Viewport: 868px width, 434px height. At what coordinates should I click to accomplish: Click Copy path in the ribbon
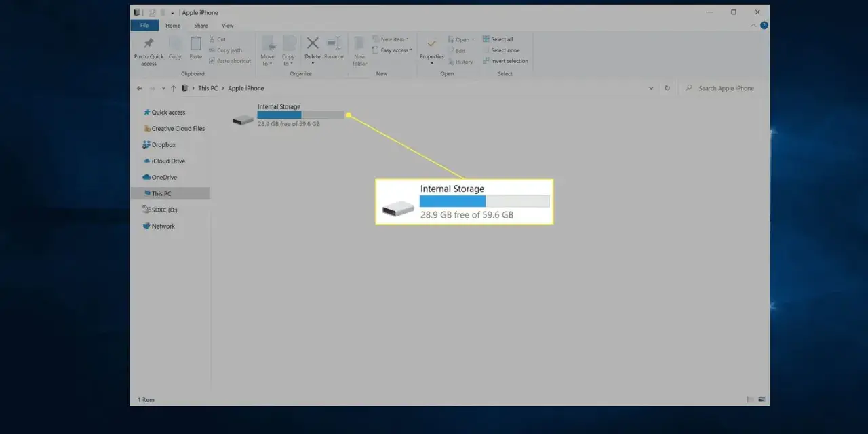pyautogui.click(x=225, y=50)
